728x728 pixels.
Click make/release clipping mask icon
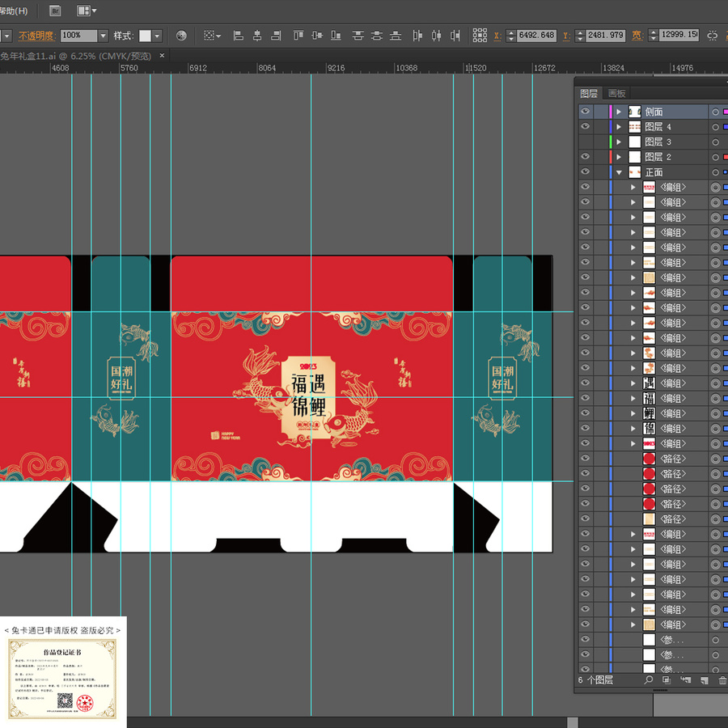667,679
